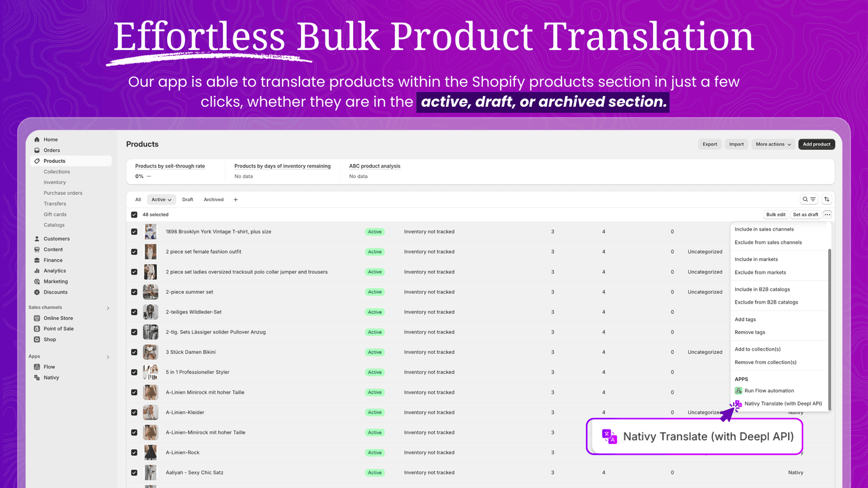Click the Add product button
This screenshot has height=488, width=868.
tap(816, 144)
